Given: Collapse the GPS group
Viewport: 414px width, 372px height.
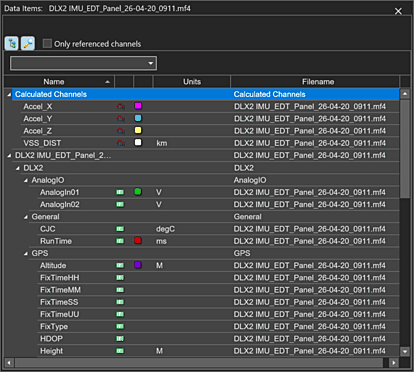Looking at the screenshot, I should 26,254.
